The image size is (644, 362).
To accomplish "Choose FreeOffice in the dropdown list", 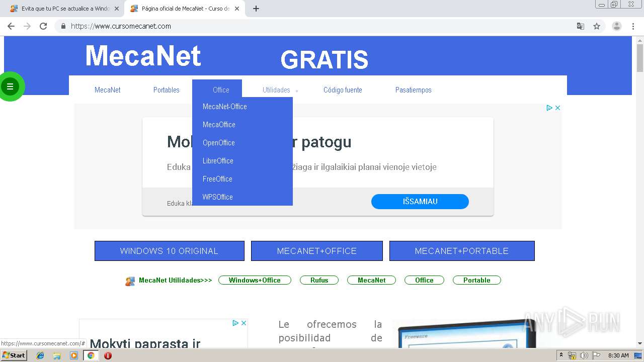I will coord(243,179).
